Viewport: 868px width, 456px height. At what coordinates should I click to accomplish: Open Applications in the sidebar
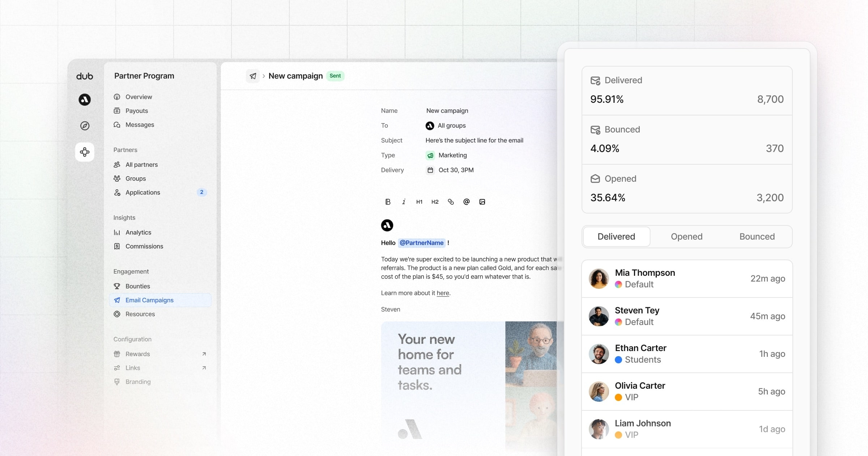(142, 193)
